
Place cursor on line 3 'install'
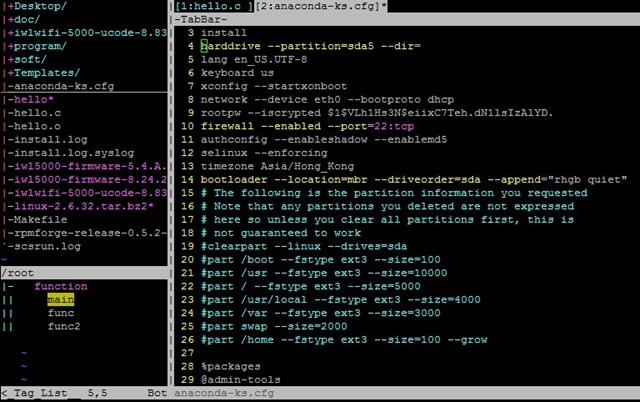pyautogui.click(x=224, y=33)
